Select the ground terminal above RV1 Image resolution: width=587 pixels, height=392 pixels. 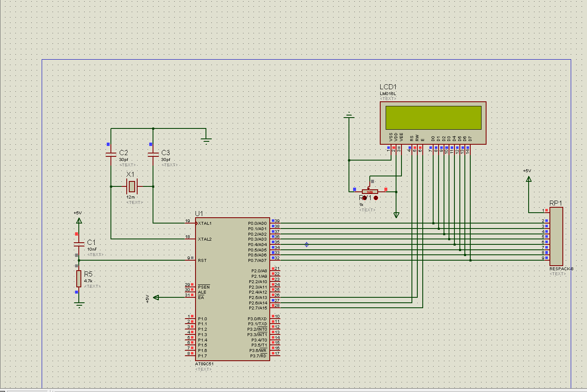tap(349, 116)
